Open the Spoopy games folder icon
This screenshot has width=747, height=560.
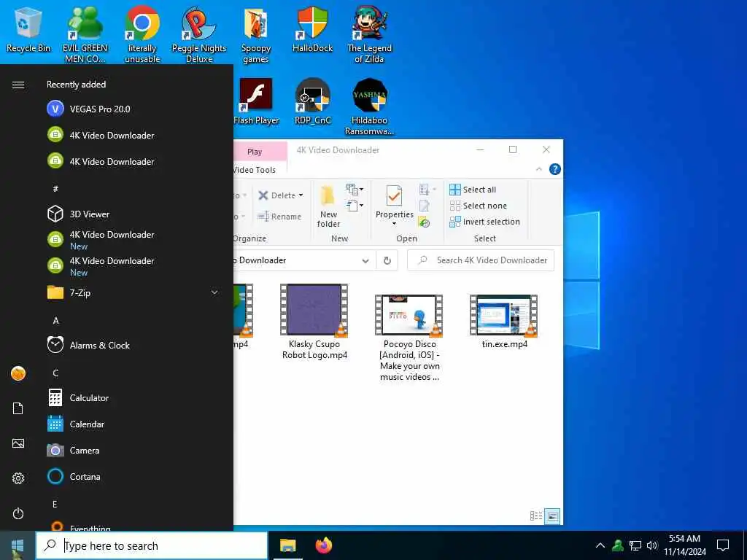tap(256, 35)
